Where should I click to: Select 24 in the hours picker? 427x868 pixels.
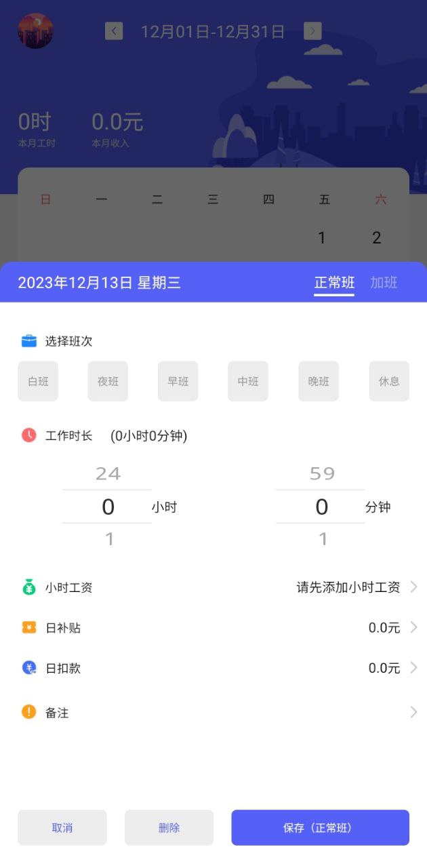(x=108, y=474)
